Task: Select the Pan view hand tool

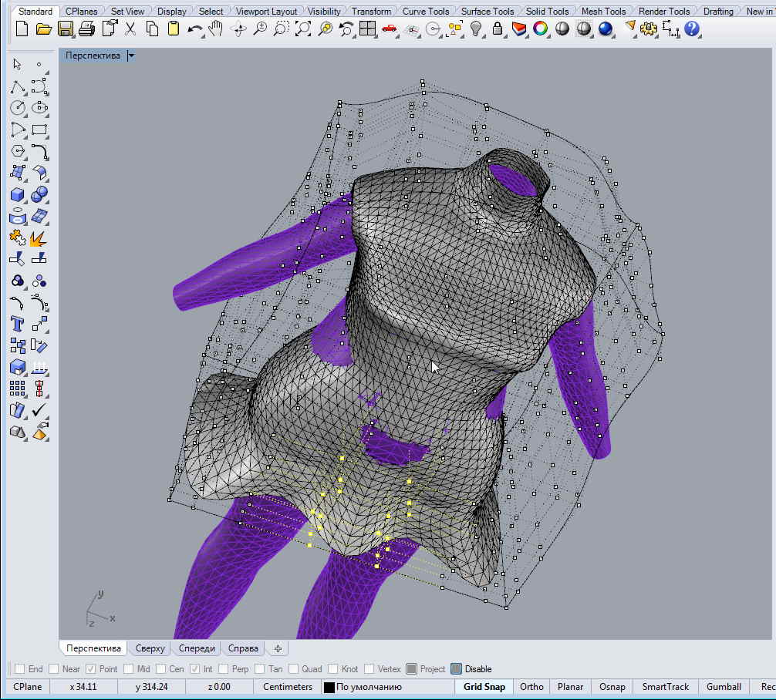Action: (x=217, y=29)
